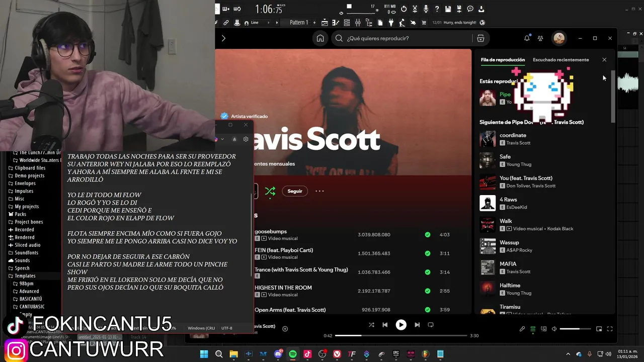644x362 pixels.
Task: Mute Spotify volume speaker icon
Action: (554, 329)
